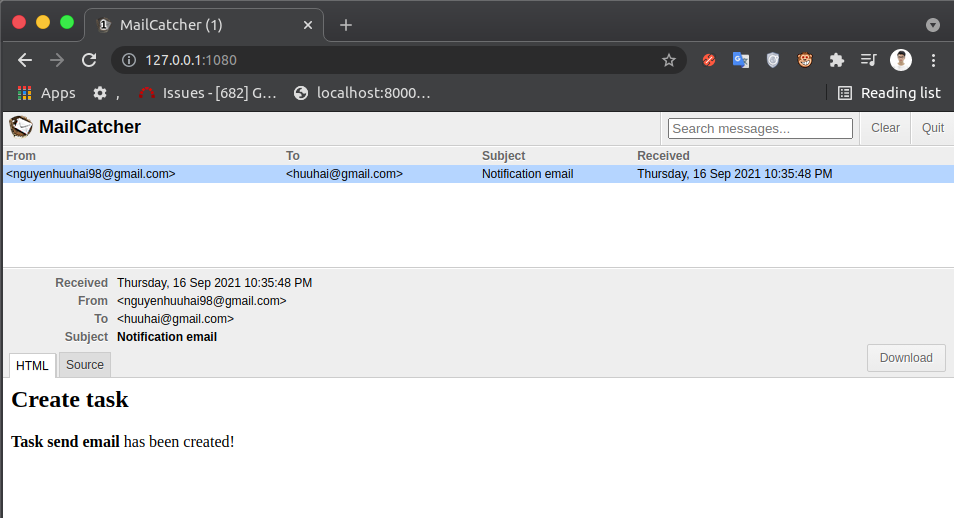The width and height of the screenshot is (954, 518).
Task: Click the Subject column header
Action: pyautogui.click(x=503, y=156)
